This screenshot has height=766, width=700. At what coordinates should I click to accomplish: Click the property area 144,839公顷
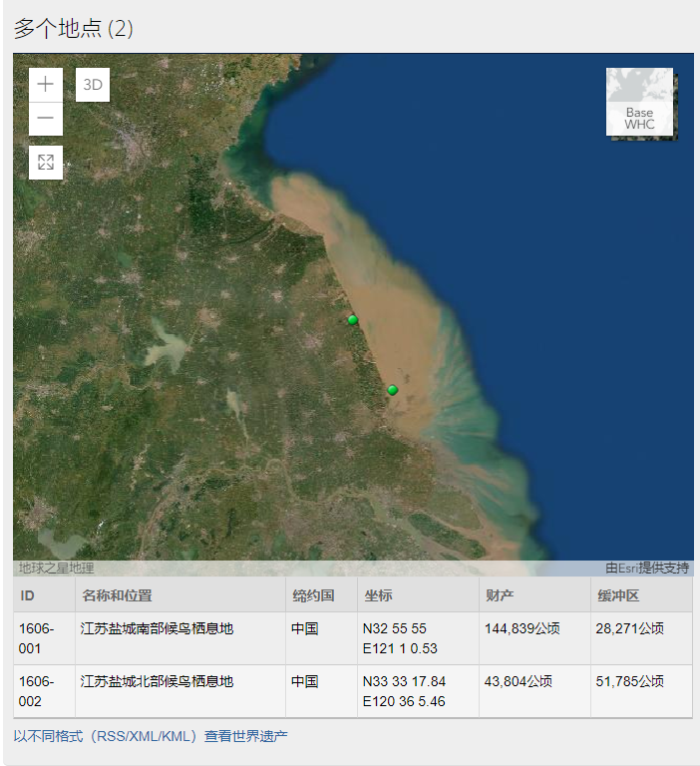523,628
